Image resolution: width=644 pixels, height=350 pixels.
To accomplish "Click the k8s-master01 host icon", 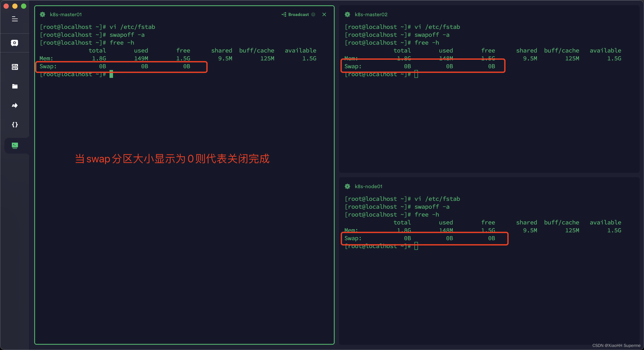I will [42, 14].
